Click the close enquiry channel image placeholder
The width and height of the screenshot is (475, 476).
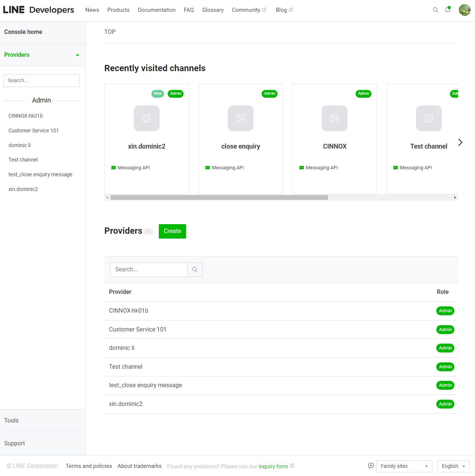point(241,118)
